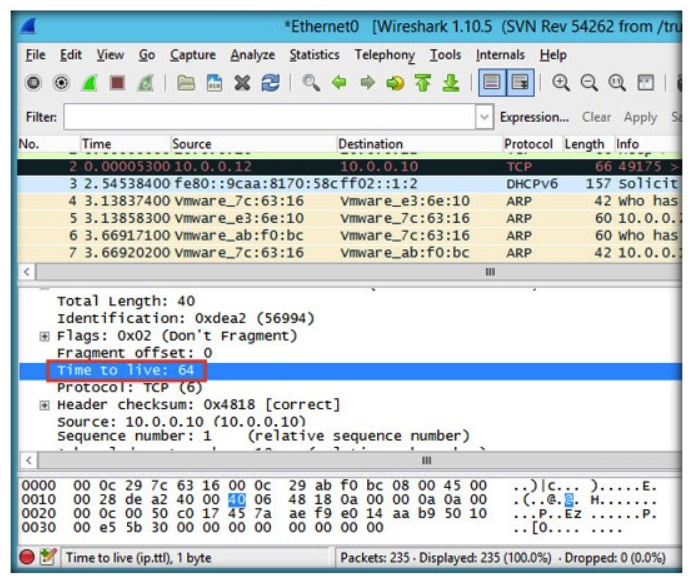Select packet 4 ARP row

(x=350, y=201)
